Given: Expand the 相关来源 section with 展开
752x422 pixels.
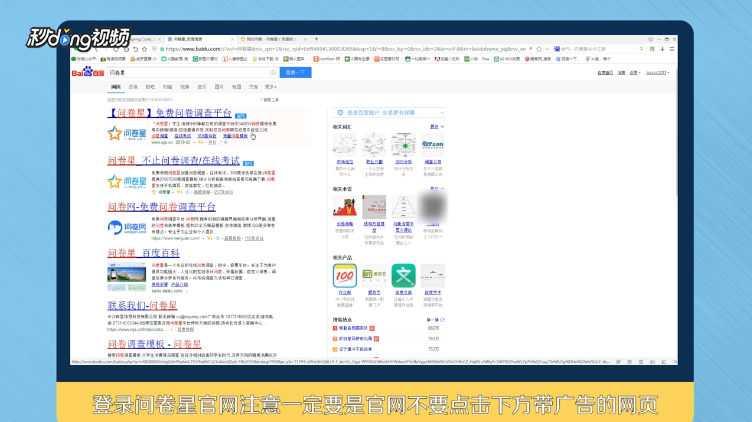Looking at the screenshot, I should click(x=437, y=188).
